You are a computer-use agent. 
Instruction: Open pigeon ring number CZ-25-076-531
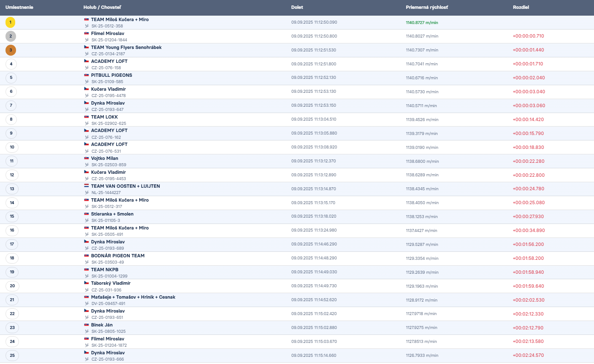(x=106, y=151)
